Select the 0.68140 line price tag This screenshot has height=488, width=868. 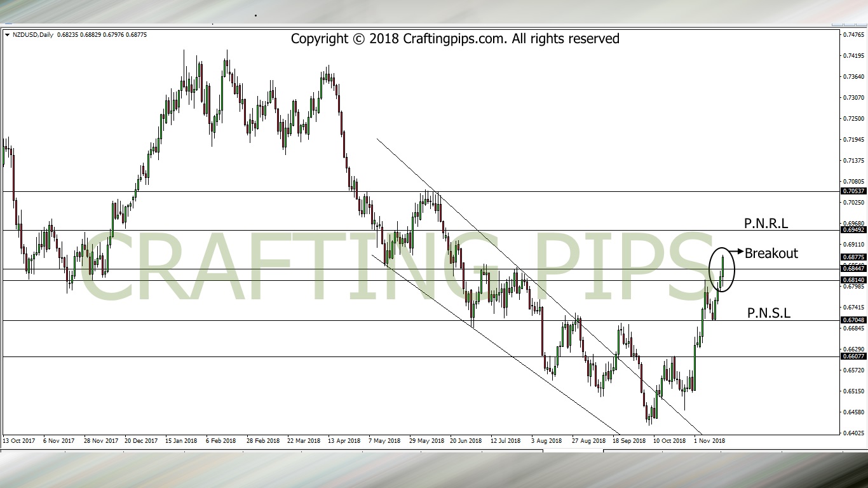coord(853,280)
